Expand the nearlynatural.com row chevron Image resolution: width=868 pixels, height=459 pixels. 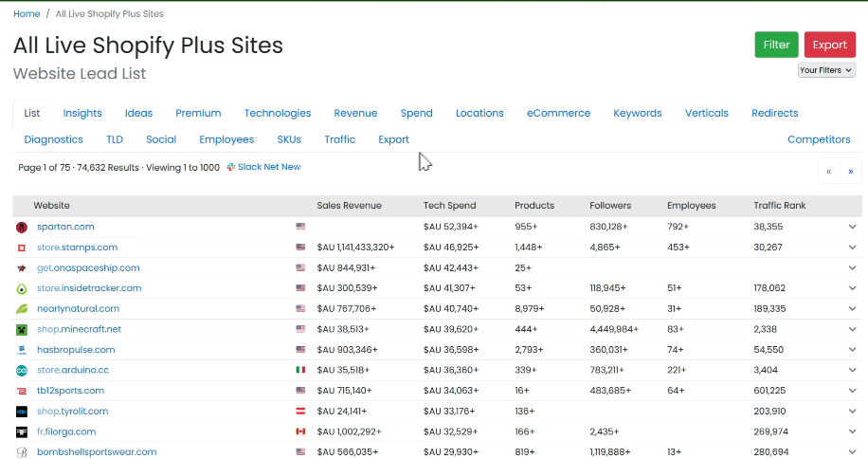point(853,308)
